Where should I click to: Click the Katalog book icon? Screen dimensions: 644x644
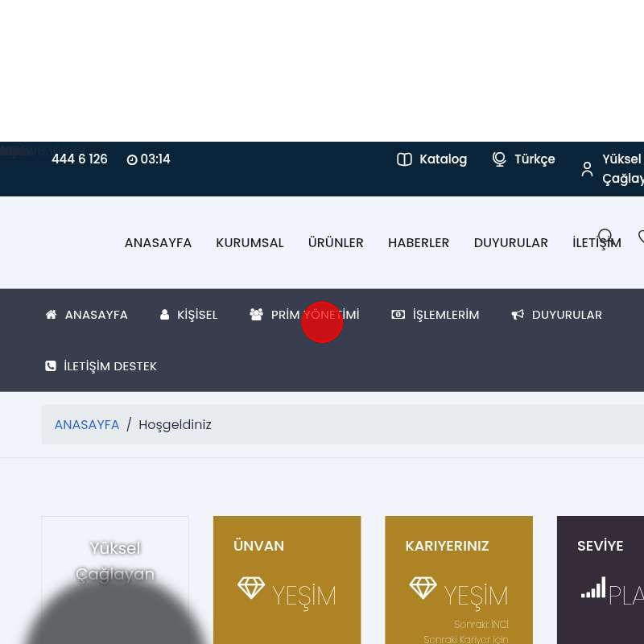pos(404,159)
